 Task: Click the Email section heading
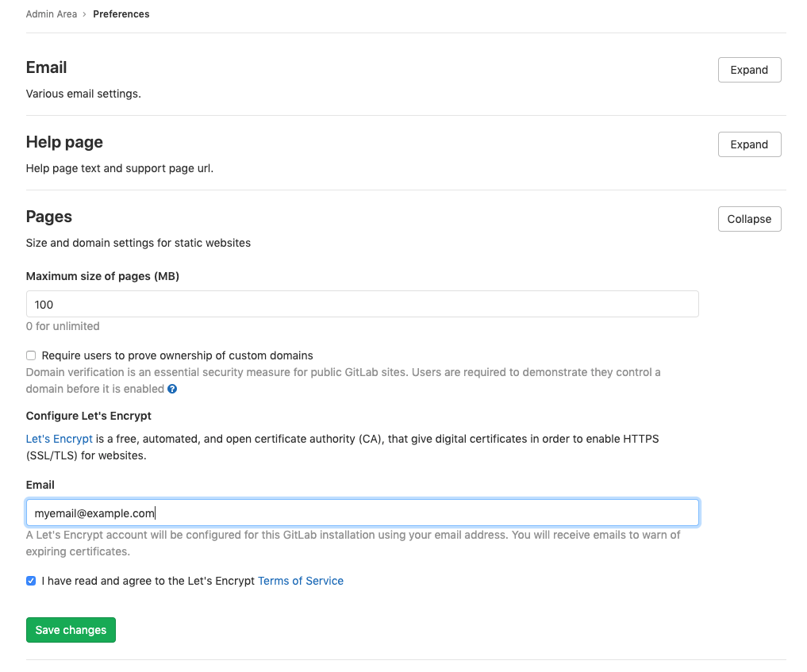pos(45,67)
